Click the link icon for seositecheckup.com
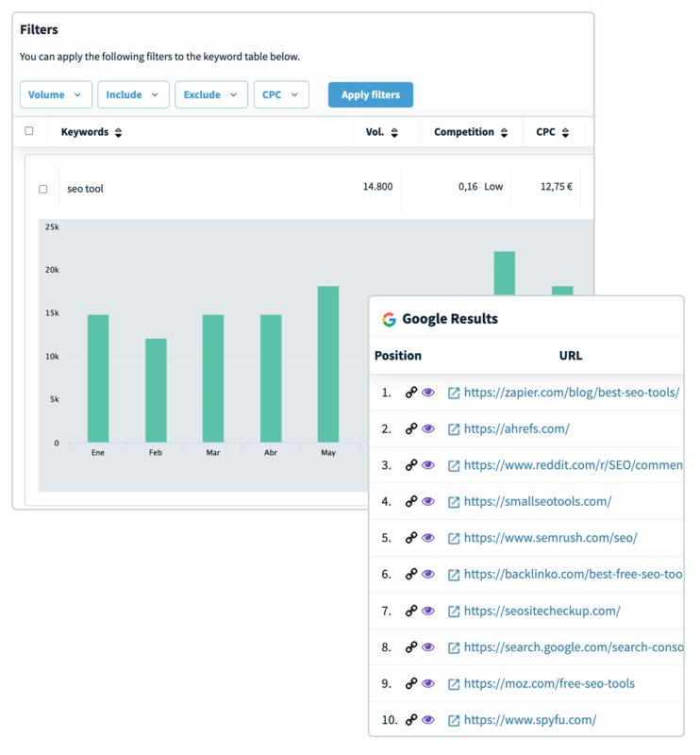Screen dimensions: 700x755 (410, 611)
